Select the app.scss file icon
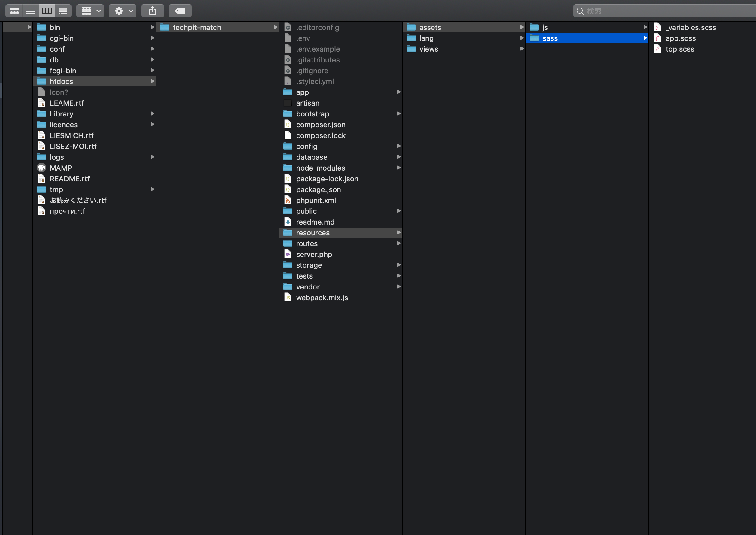 pyautogui.click(x=657, y=38)
